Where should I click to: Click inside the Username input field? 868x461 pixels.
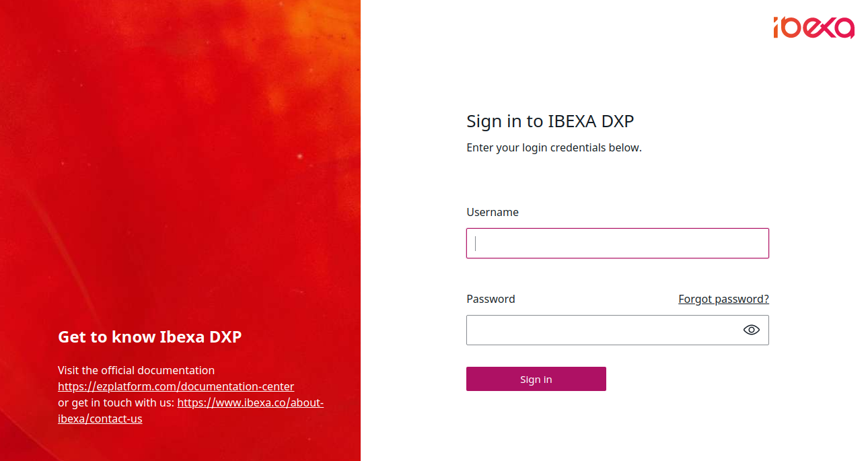click(617, 243)
